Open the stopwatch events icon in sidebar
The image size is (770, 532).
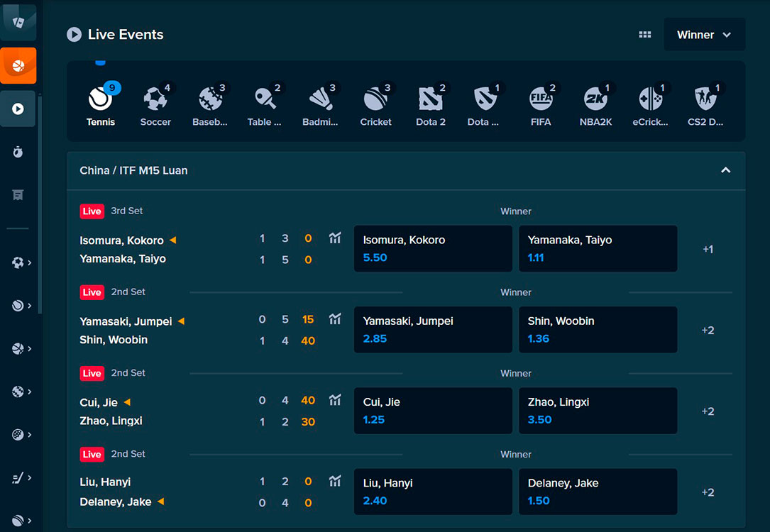click(x=18, y=151)
